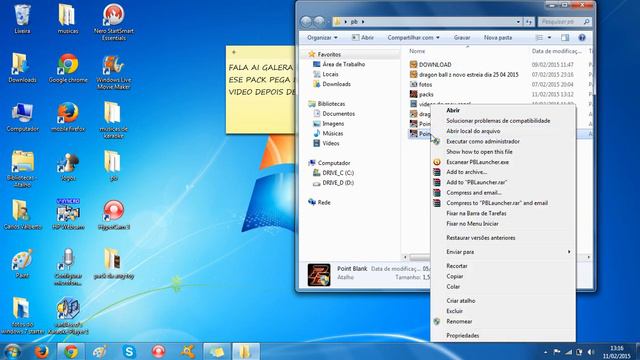
Task: Click the Windows Start orb
Action: pos(12,351)
